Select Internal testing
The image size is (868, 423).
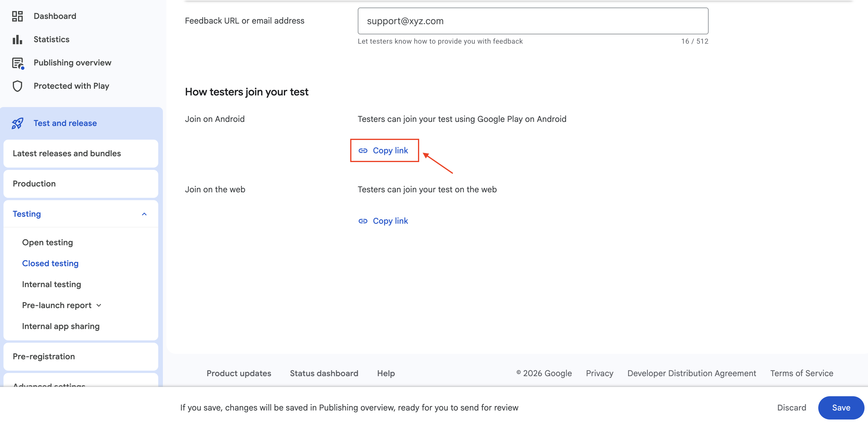pyautogui.click(x=51, y=285)
